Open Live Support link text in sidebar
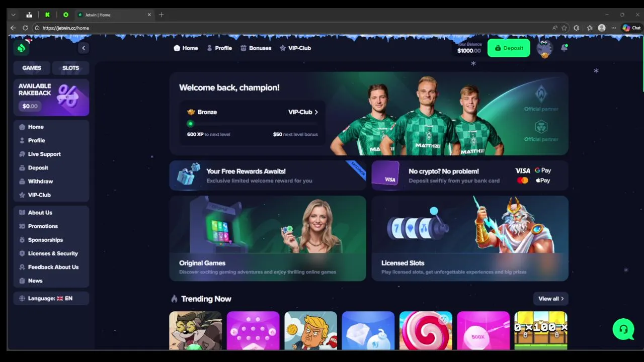 44,154
